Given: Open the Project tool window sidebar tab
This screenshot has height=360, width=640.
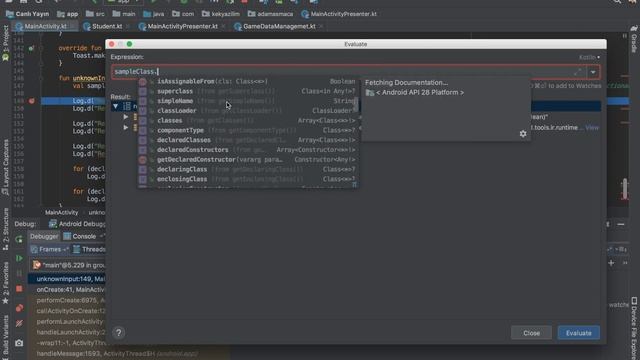Looking at the screenshot, I should (x=5, y=44).
